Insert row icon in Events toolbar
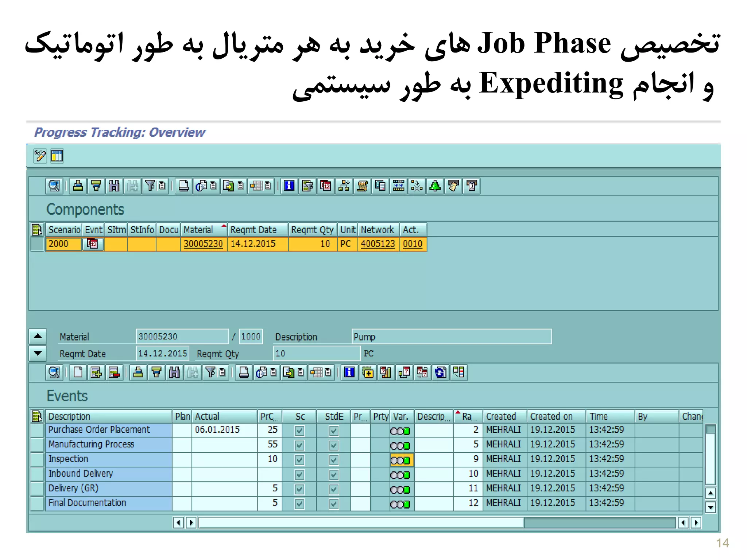 coord(96,373)
